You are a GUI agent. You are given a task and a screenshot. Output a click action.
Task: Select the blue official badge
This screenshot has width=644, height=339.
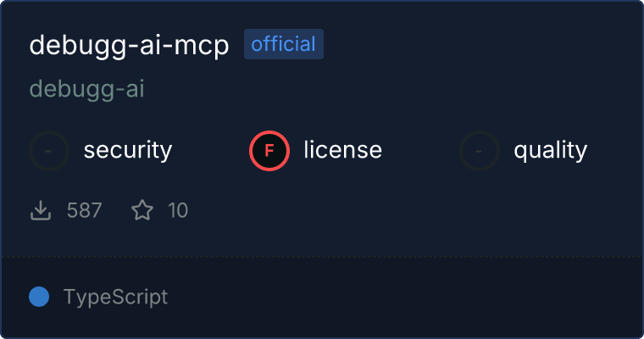[284, 44]
